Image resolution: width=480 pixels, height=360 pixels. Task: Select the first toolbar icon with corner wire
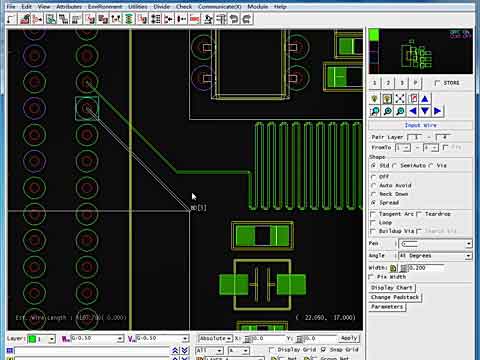(11, 19)
